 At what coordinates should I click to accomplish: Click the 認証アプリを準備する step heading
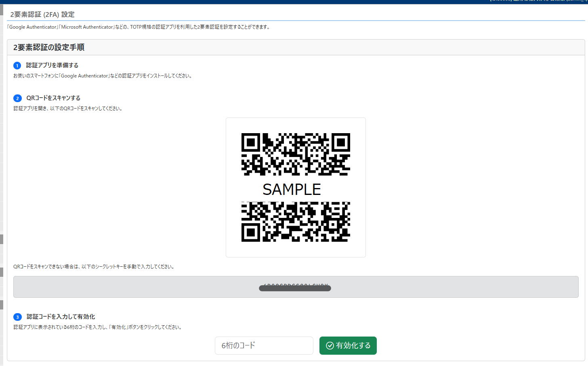coord(52,65)
